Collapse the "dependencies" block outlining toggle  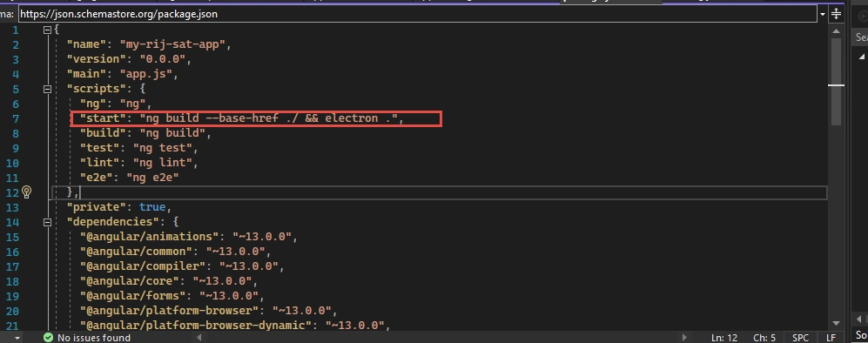point(47,222)
